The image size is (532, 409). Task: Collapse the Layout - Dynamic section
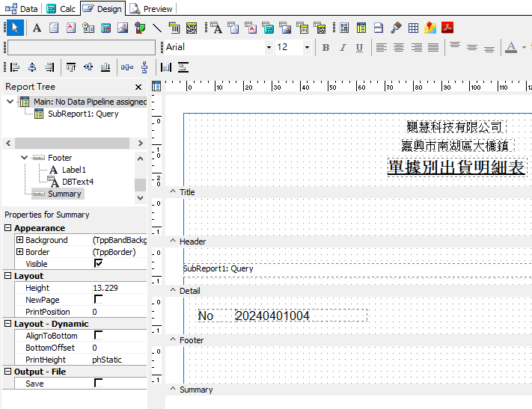[7, 324]
